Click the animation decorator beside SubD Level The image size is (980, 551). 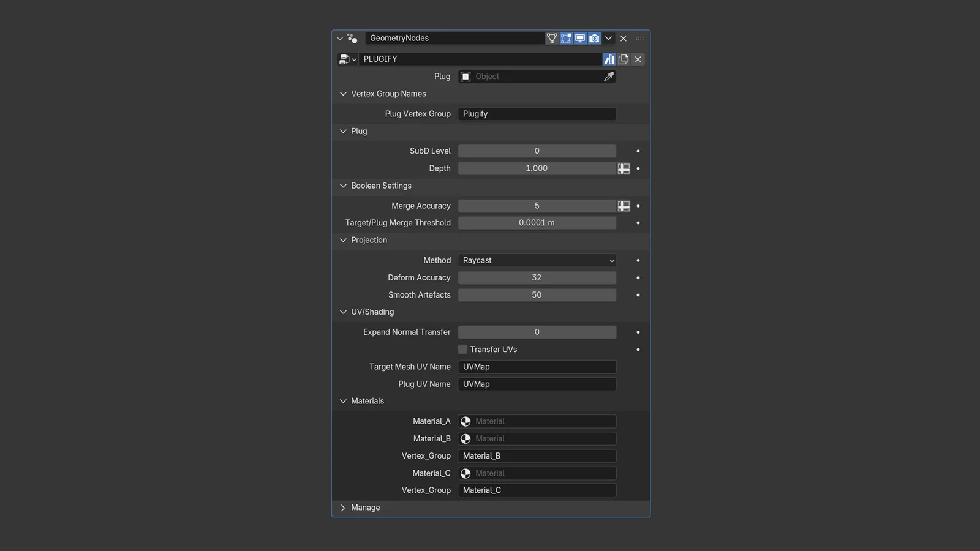pos(637,151)
